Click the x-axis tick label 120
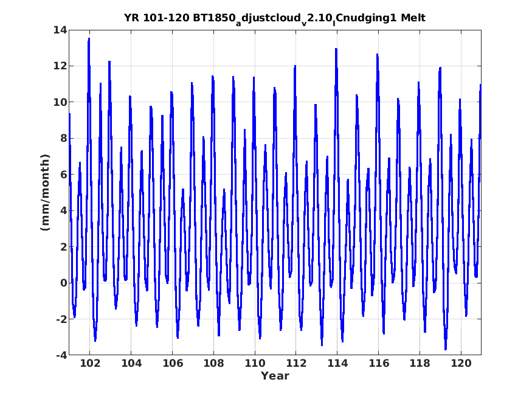The height and width of the screenshot is (399, 532). [x=461, y=363]
